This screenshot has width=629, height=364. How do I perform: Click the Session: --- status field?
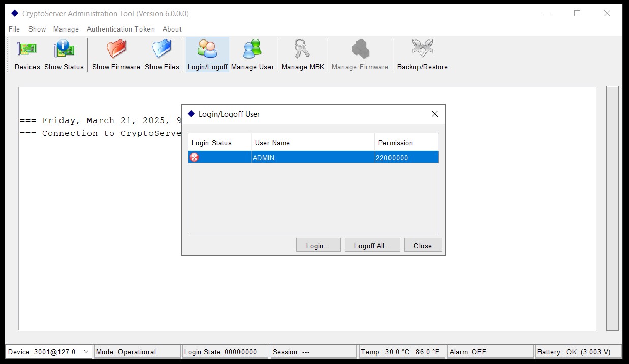313,351
